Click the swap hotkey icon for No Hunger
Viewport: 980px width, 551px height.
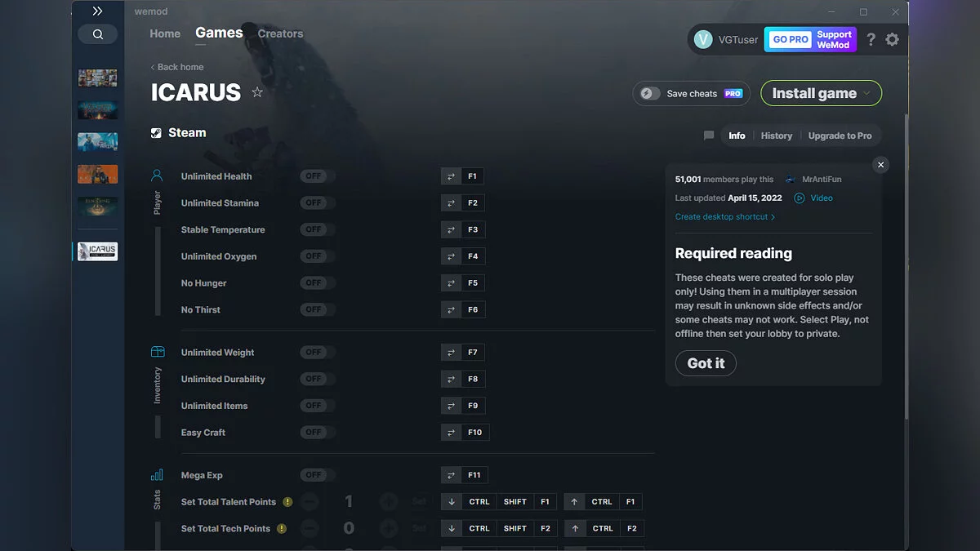tap(451, 282)
